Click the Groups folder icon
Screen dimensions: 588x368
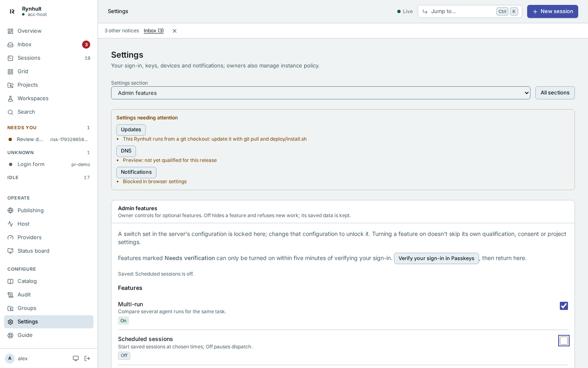click(x=11, y=308)
